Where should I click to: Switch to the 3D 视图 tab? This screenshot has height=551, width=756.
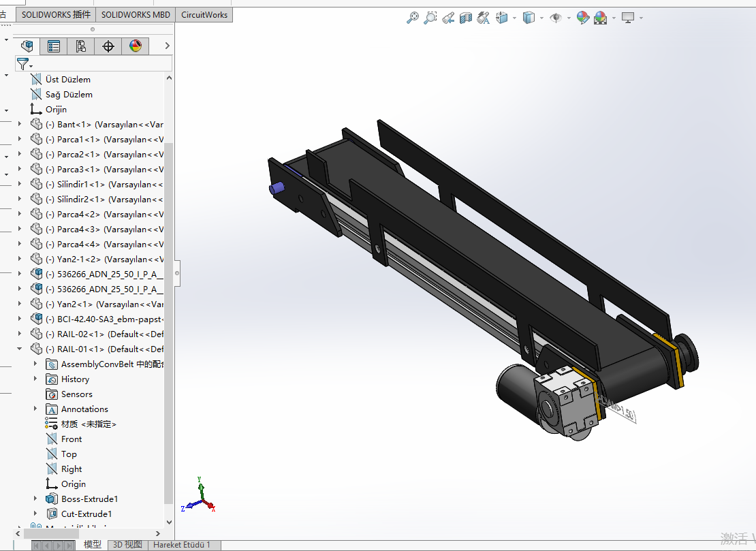(127, 545)
